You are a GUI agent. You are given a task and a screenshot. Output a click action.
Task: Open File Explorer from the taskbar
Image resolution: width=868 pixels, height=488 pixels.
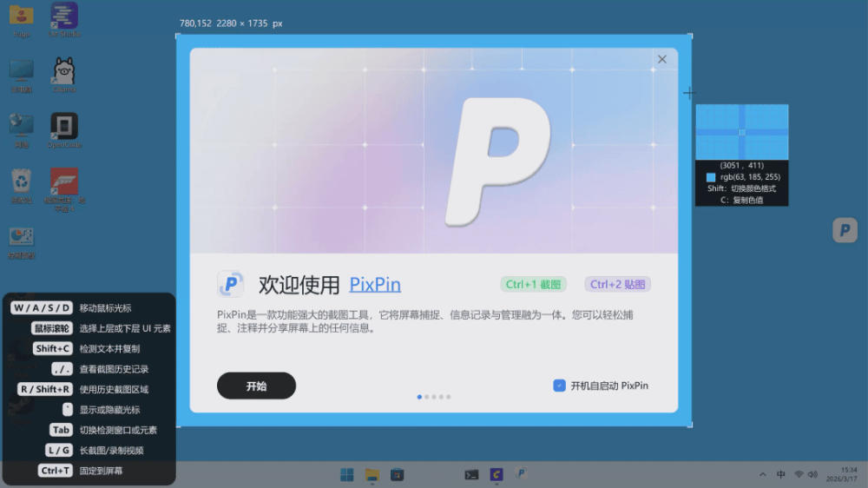[372, 475]
